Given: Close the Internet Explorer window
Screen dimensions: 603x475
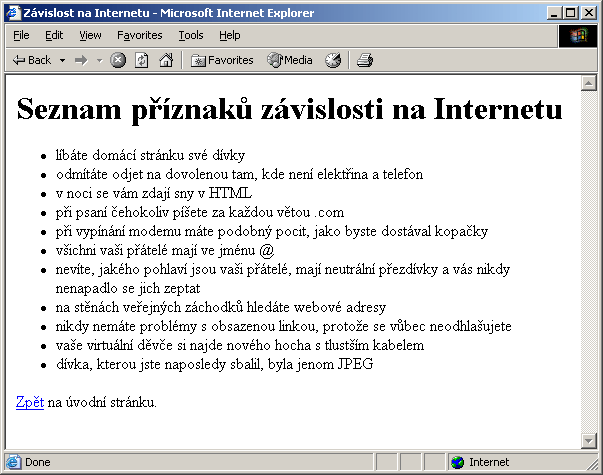Looking at the screenshot, I should (589, 13).
